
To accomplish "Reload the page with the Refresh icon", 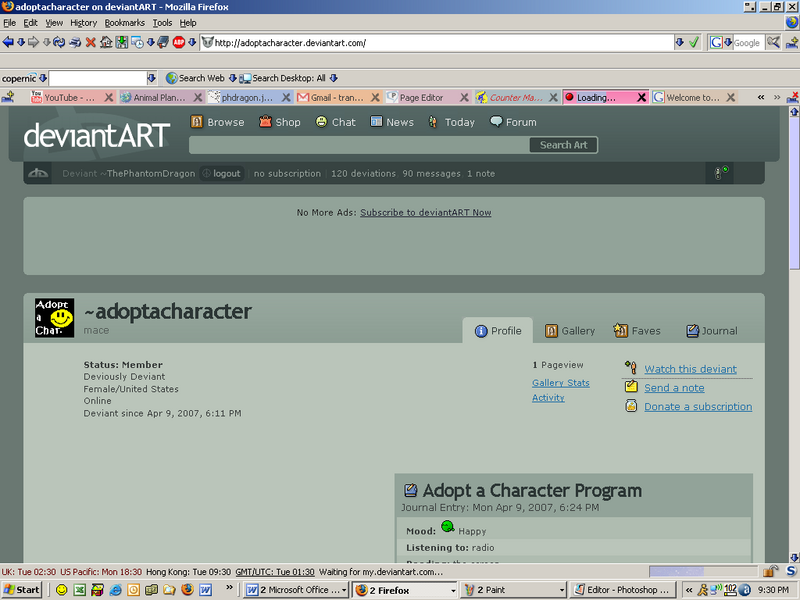I will tap(59, 42).
